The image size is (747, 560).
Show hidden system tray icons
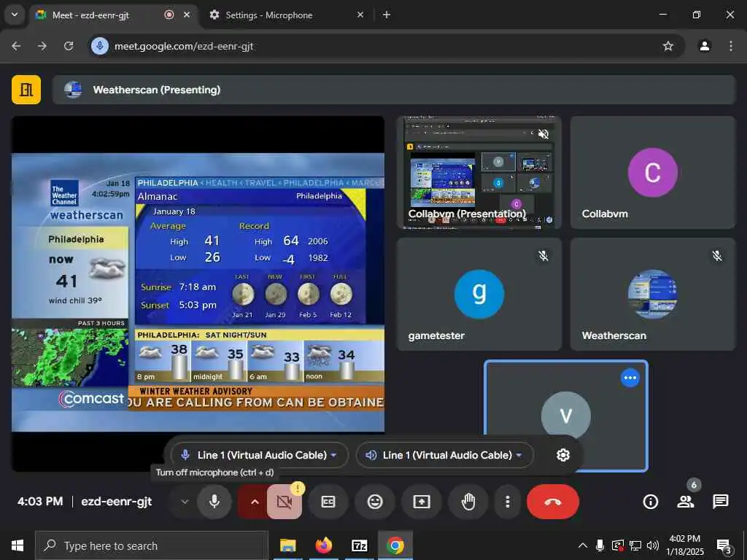(x=583, y=545)
